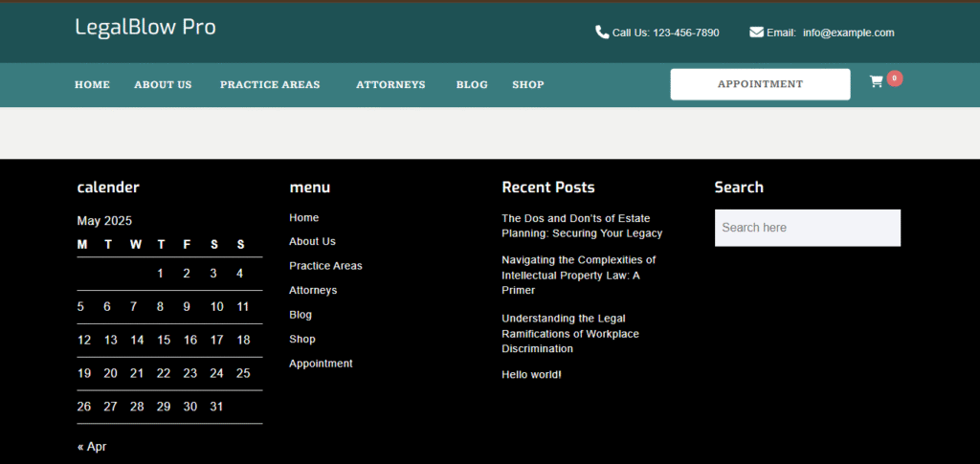The height and width of the screenshot is (464, 980).
Task: Click Practice Areas in footer menu
Action: 325,266
